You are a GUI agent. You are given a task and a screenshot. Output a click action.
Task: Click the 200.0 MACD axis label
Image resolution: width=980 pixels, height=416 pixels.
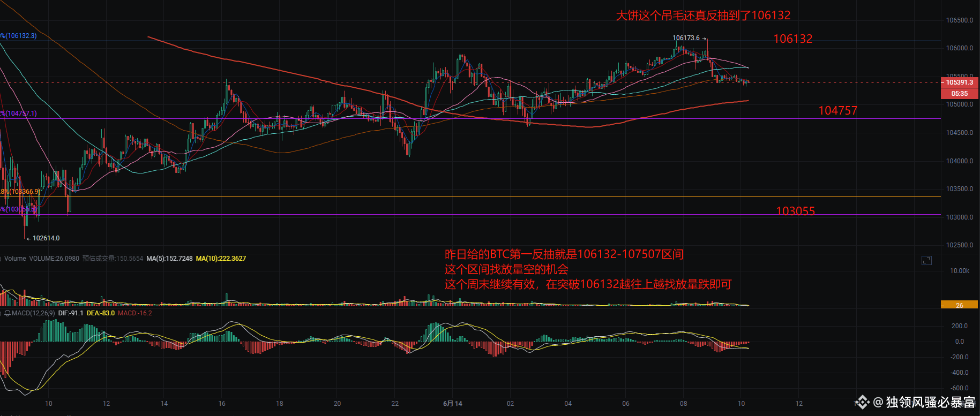click(960, 326)
